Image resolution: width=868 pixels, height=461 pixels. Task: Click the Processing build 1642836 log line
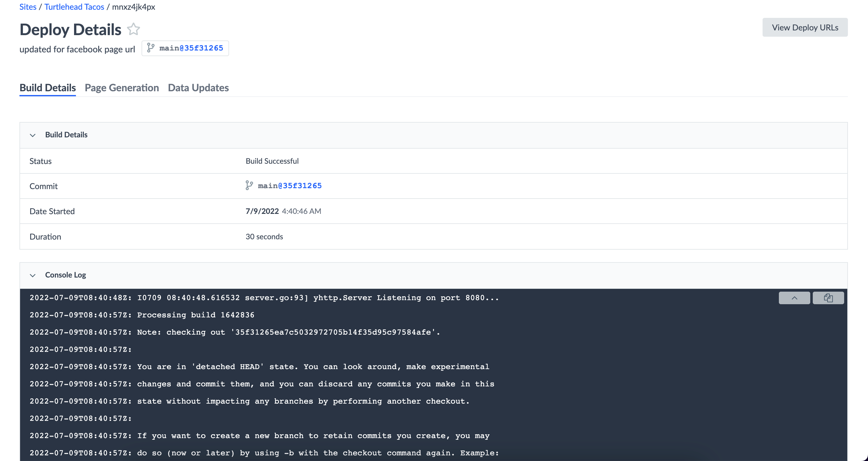(x=196, y=315)
